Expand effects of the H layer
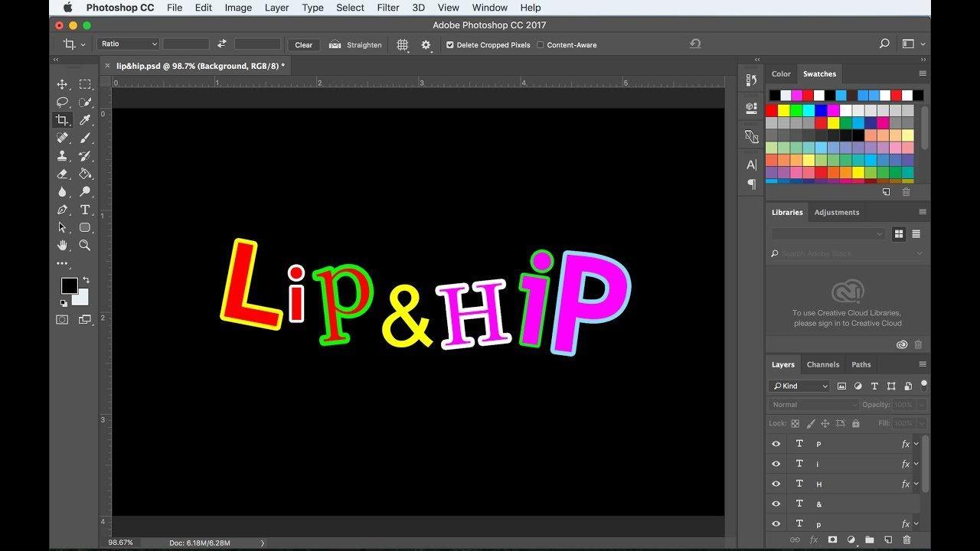The image size is (980, 551). pyautogui.click(x=916, y=484)
